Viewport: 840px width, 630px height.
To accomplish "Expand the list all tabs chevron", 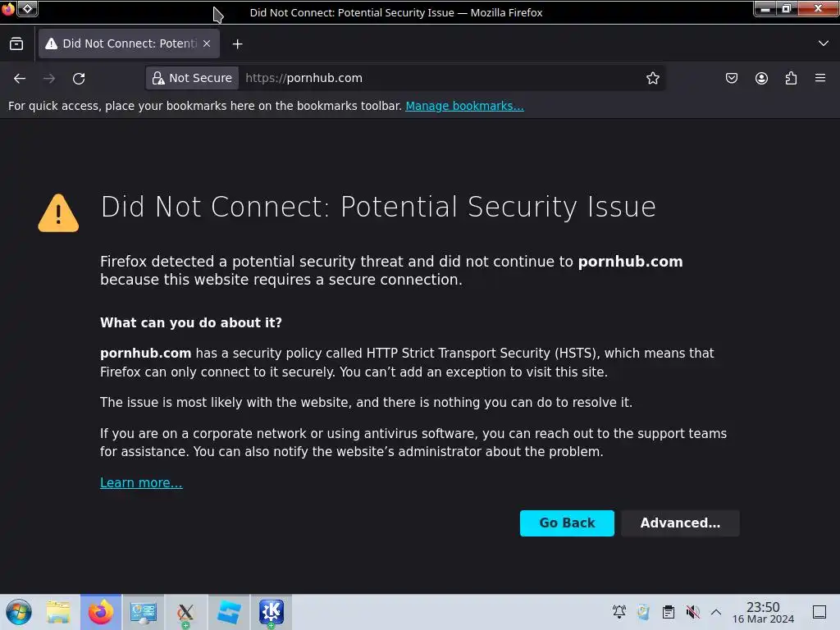I will (x=824, y=43).
